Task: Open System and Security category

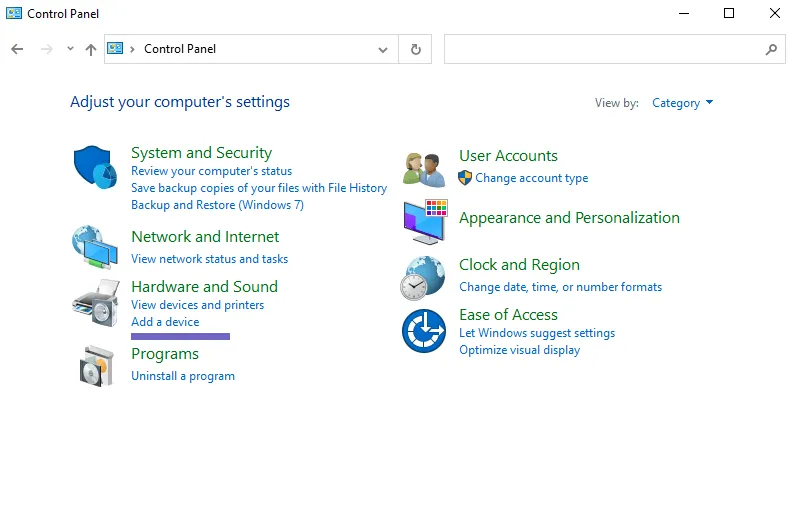Action: (202, 153)
